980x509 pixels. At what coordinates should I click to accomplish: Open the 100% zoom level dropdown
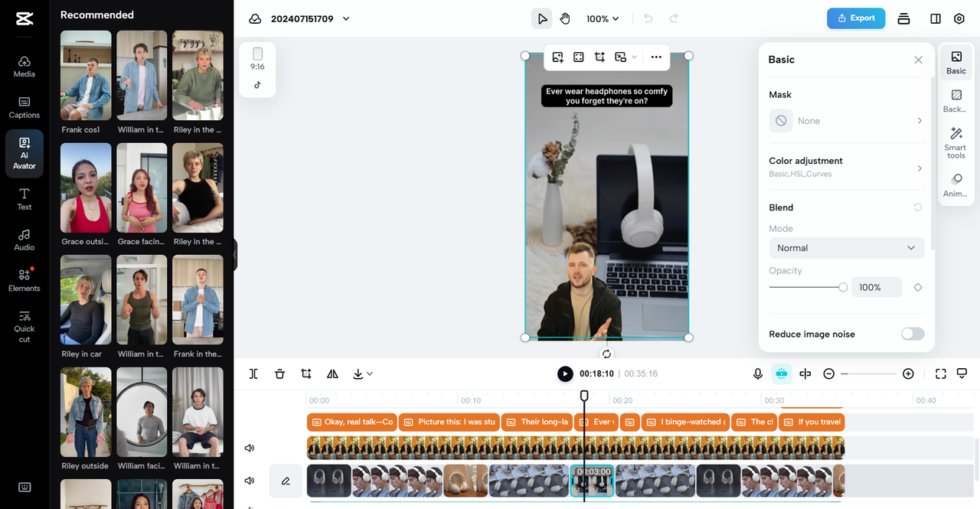[x=603, y=18]
